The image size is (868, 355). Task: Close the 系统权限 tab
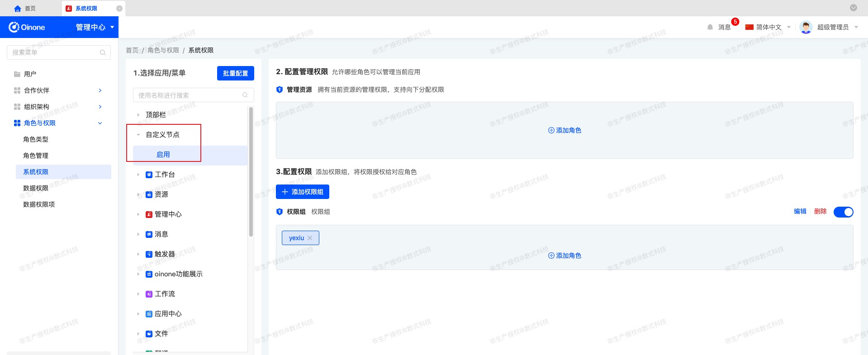[119, 9]
